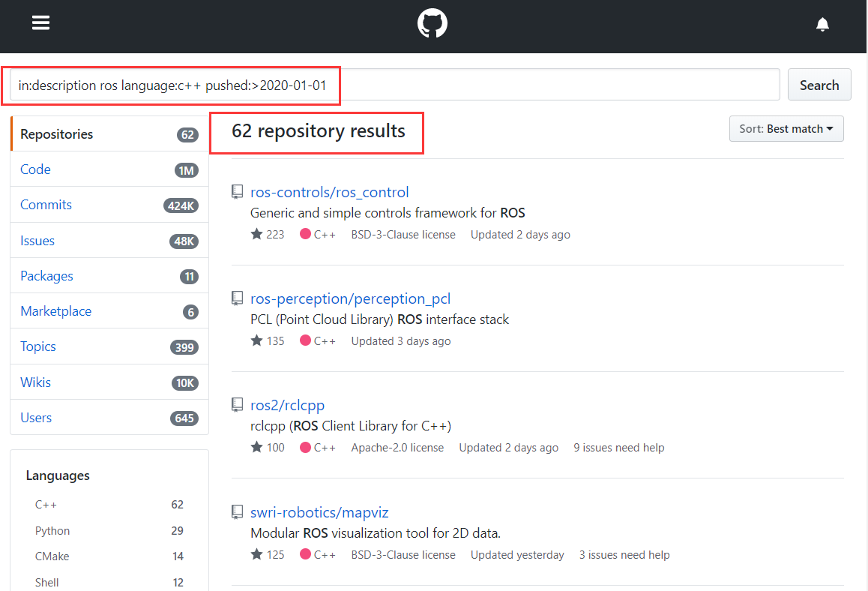Click the 645 badge on Users
The width and height of the screenshot is (868, 591).
click(x=184, y=418)
